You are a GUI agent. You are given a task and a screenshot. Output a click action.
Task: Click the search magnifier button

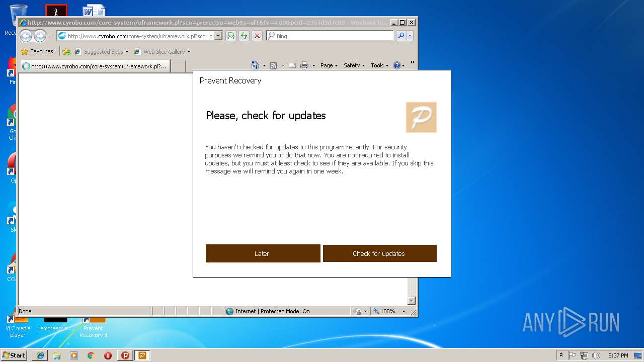pos(401,36)
